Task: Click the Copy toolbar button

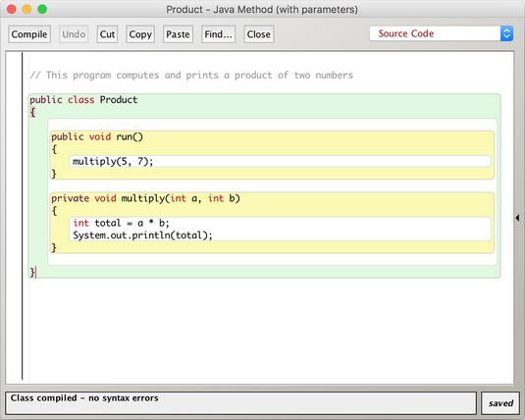Action: click(140, 34)
